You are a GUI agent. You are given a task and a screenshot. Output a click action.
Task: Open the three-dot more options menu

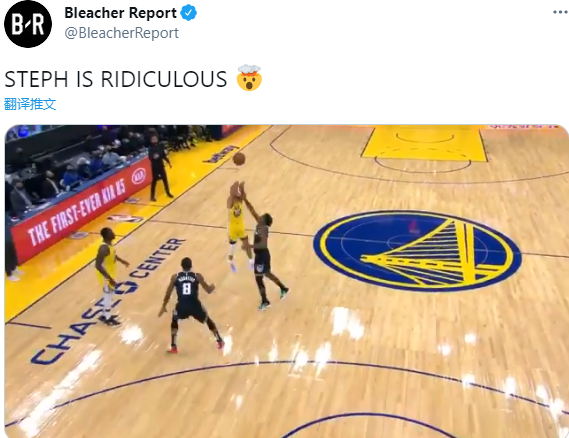561,12
